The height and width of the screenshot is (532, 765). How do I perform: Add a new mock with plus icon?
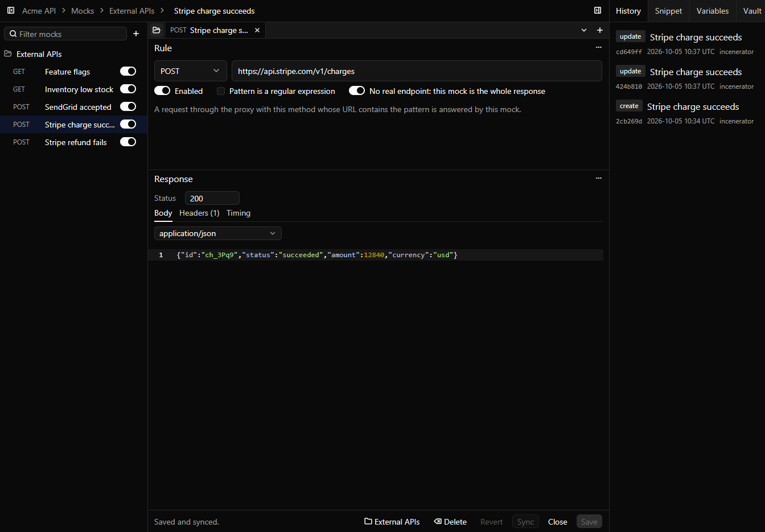click(x=136, y=34)
